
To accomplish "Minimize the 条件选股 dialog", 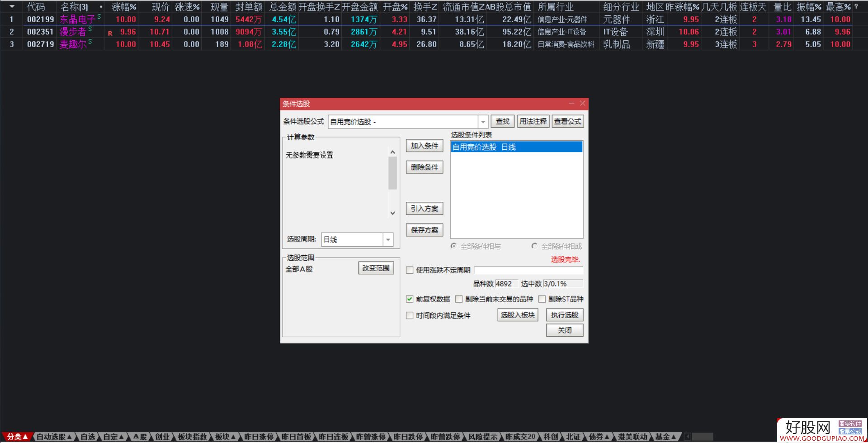I will (x=571, y=104).
